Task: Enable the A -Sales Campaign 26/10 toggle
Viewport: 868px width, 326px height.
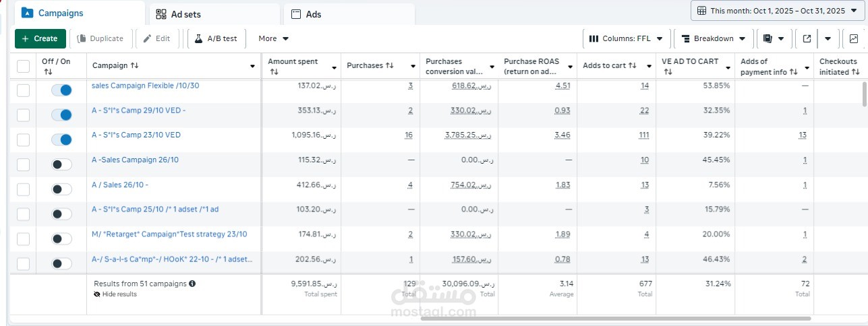Action: (x=61, y=164)
